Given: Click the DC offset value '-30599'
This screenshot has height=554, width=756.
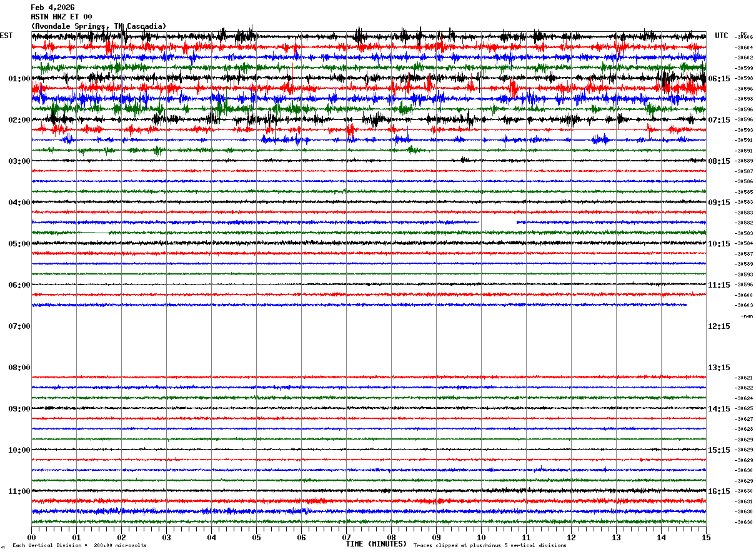Looking at the screenshot, I should point(744,68).
